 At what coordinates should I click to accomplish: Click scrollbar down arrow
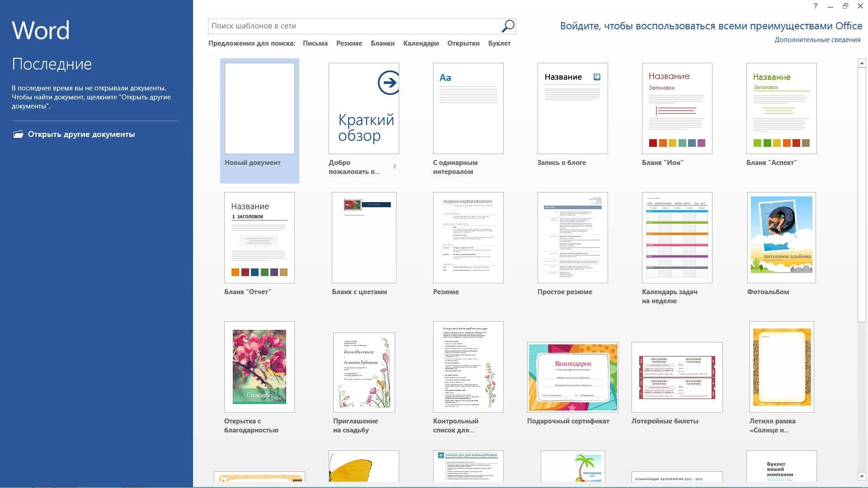(862, 476)
